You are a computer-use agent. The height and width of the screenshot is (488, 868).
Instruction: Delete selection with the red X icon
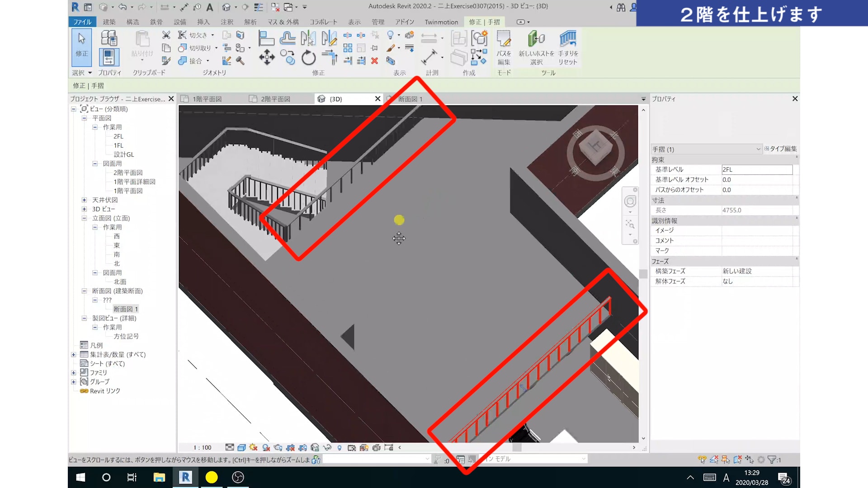374,61
